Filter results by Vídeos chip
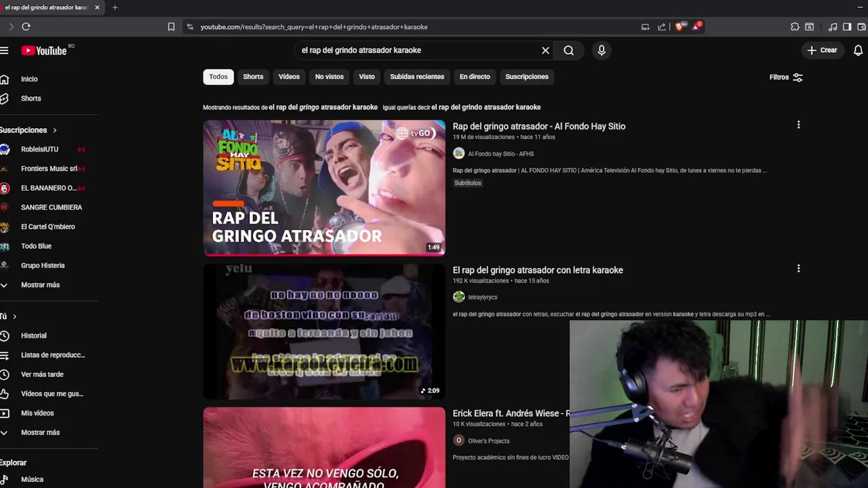 pos(289,77)
